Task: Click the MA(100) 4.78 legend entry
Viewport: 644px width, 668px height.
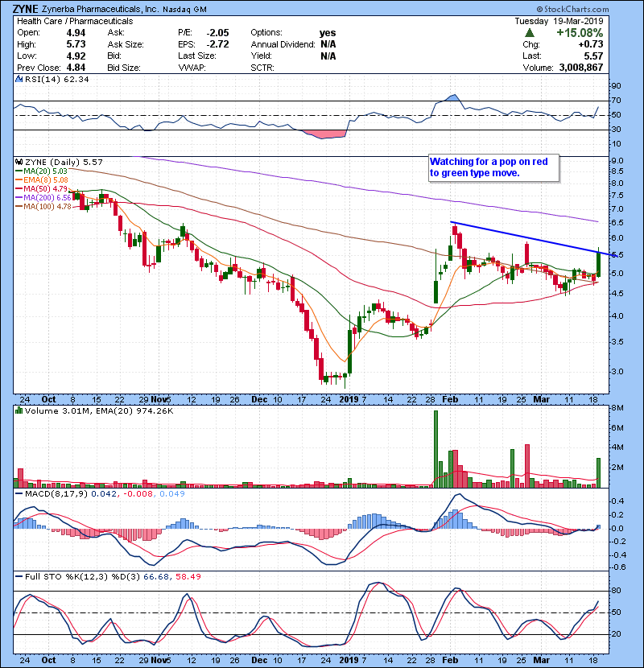Action: point(43,207)
